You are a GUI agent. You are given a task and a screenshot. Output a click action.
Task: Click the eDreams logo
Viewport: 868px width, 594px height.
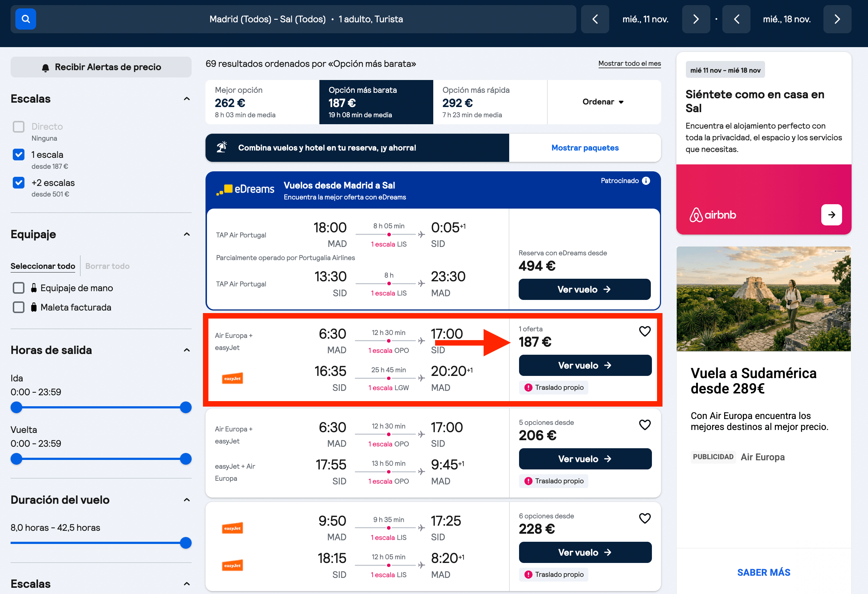point(245,189)
